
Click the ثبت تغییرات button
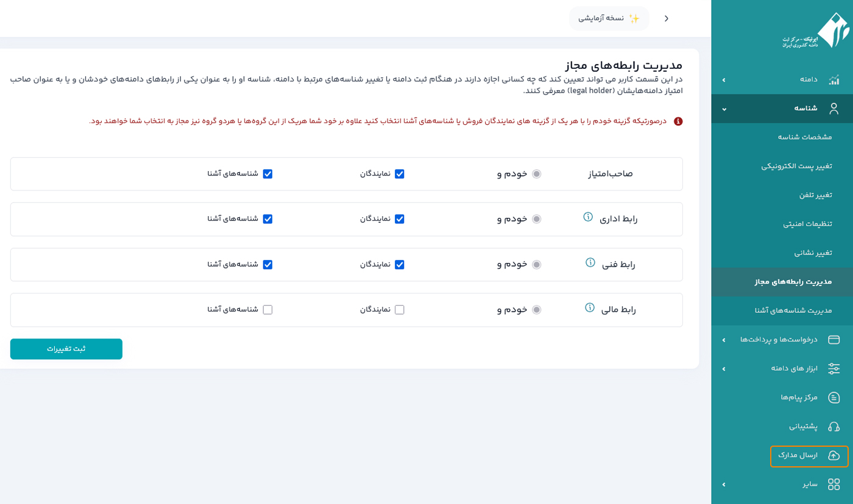(66, 349)
